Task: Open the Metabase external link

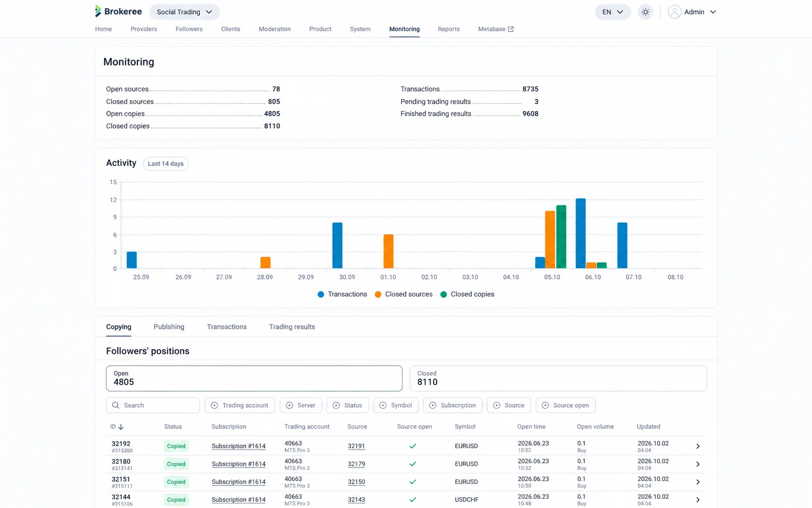Action: [496, 29]
